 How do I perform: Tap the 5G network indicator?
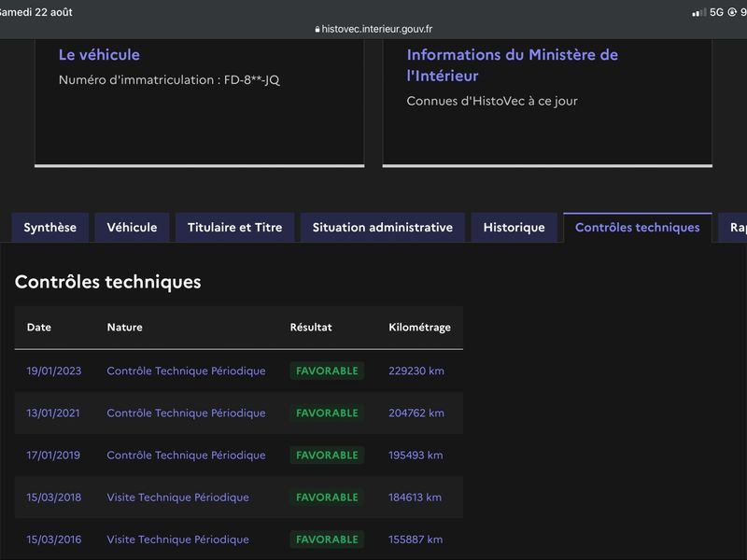click(x=716, y=12)
